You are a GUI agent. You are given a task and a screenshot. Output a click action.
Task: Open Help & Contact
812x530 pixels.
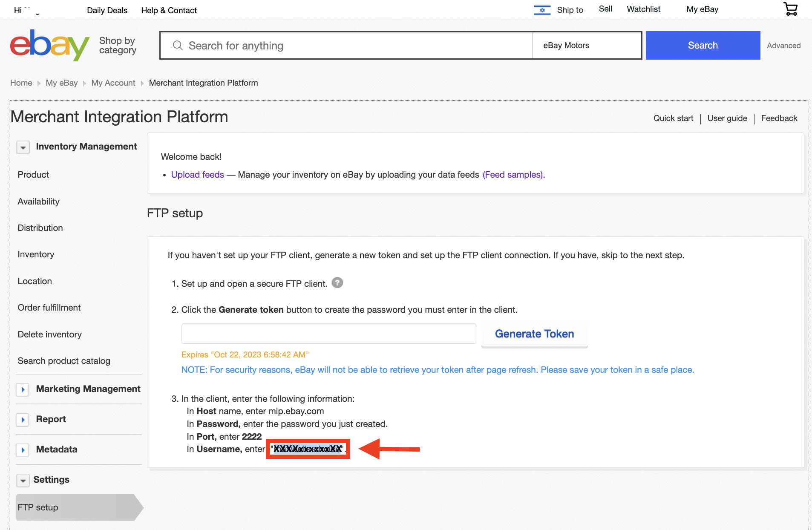pyautogui.click(x=169, y=10)
